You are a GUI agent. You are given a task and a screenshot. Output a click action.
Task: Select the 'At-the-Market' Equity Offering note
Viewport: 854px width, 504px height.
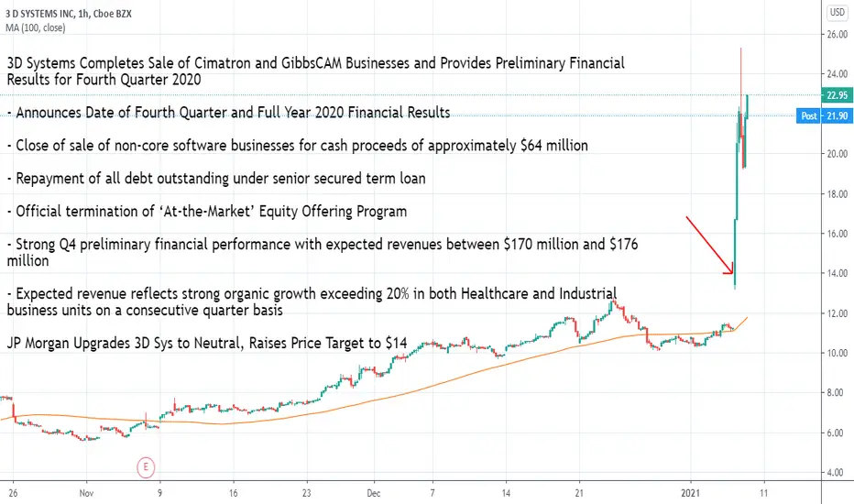coord(207,212)
